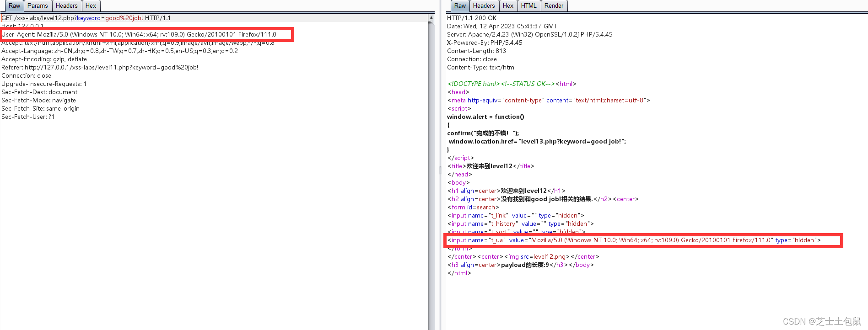Click the h2 good job! line

543,199
